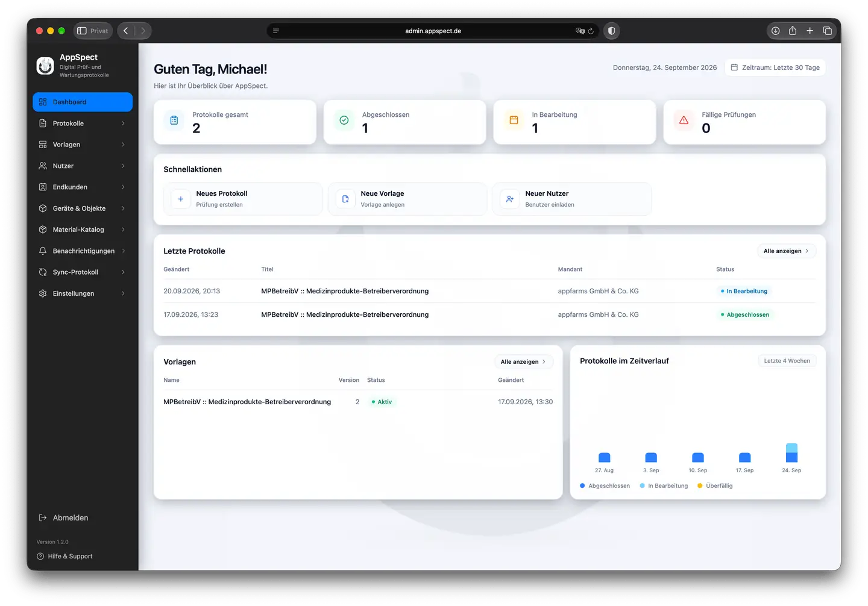This screenshot has width=868, height=606.
Task: Click the In Bearbeitung status badge
Action: tap(744, 291)
